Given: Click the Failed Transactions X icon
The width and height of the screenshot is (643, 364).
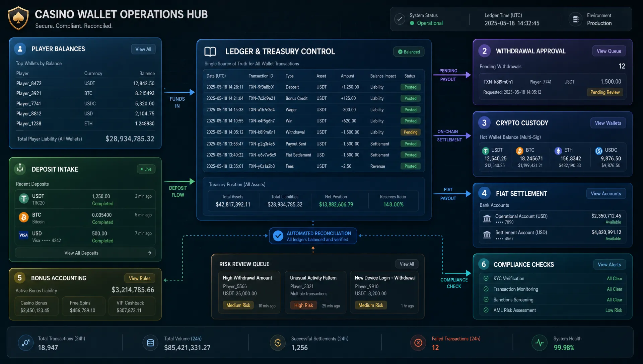Looking at the screenshot, I should 418,343.
